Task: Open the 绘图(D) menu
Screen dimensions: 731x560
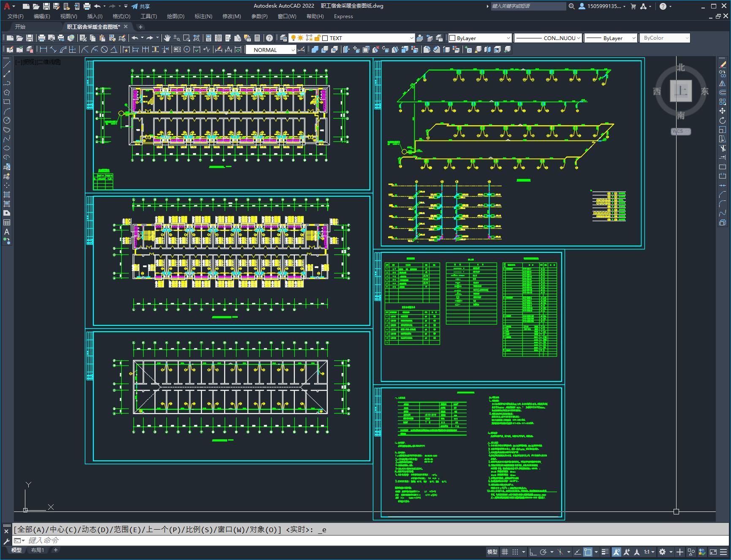Action: (175, 16)
